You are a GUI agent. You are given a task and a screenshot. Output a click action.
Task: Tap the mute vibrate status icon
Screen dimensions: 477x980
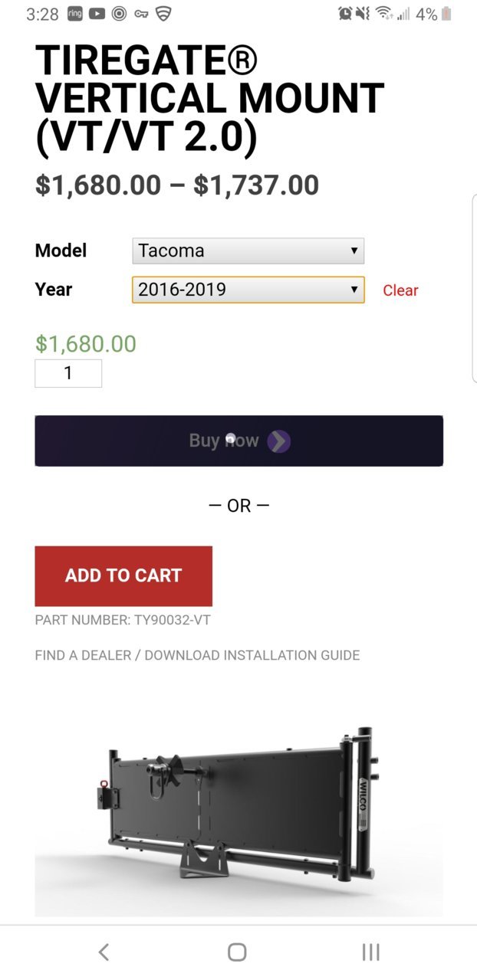click(x=363, y=14)
